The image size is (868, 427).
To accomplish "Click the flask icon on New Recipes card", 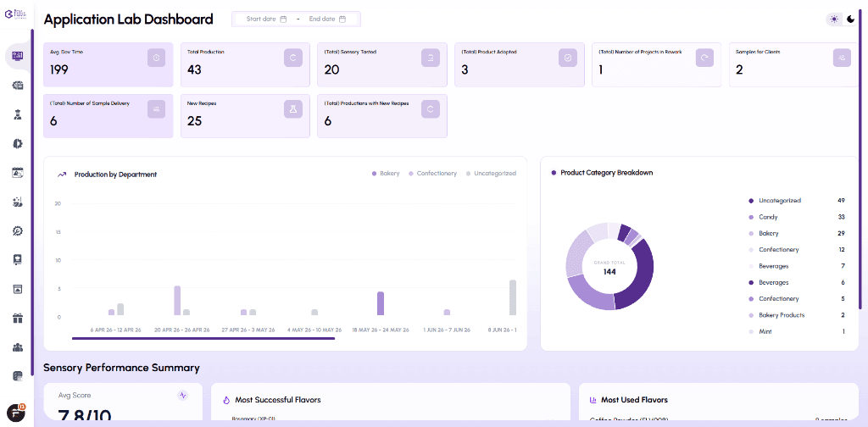I will (x=293, y=109).
